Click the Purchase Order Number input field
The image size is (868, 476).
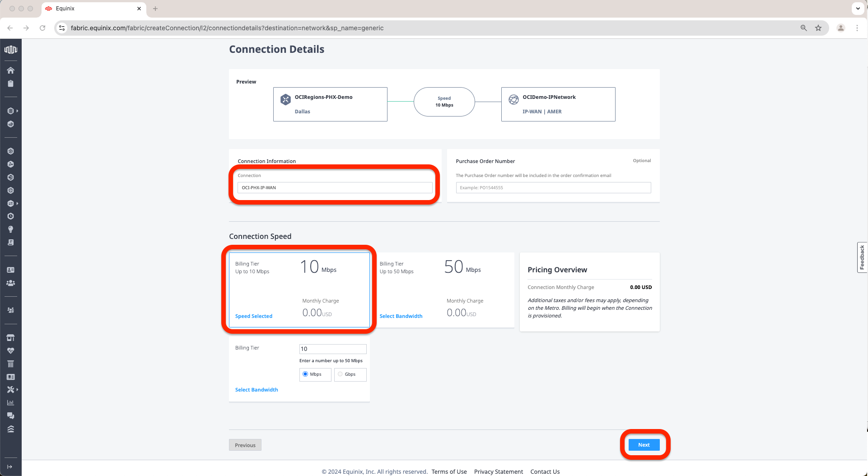[553, 187]
